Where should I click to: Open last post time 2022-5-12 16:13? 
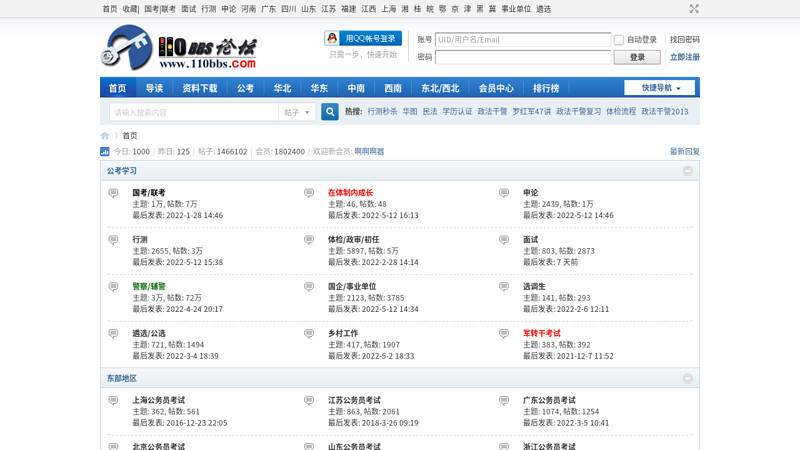tap(390, 215)
